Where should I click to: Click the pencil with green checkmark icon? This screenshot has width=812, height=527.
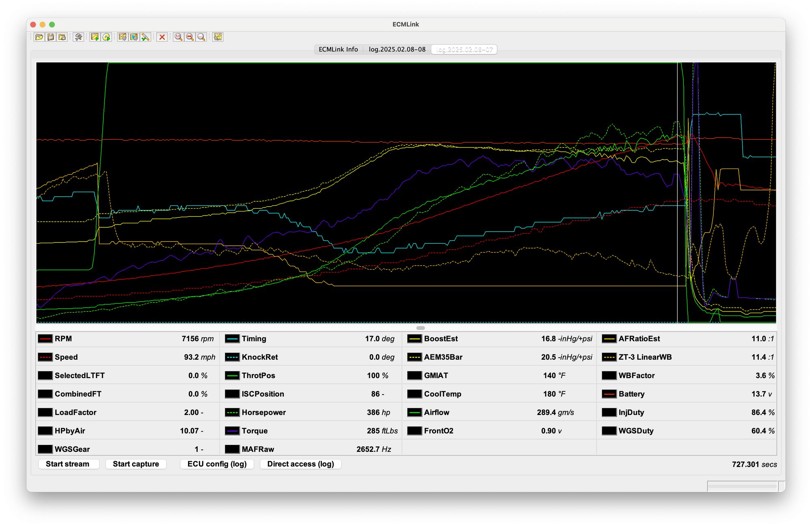point(145,37)
